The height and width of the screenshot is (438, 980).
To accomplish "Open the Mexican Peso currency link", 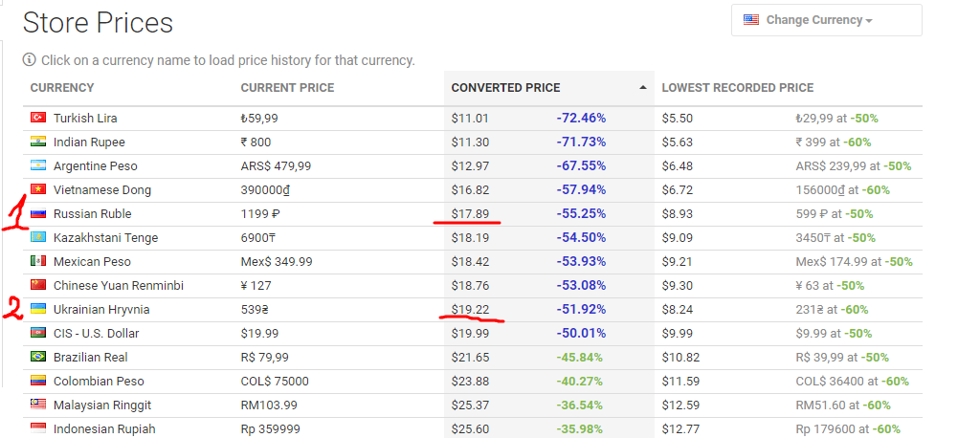I will coord(92,261).
